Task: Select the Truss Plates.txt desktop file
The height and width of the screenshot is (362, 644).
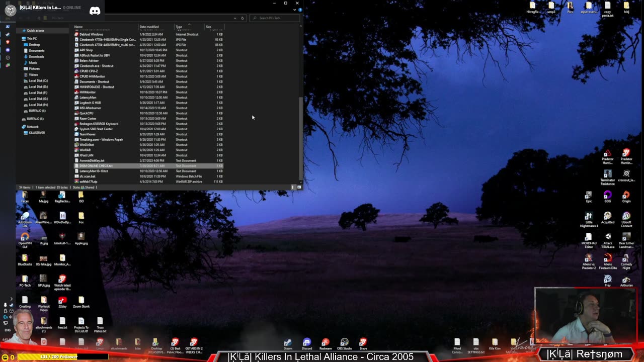Action: pos(100,325)
